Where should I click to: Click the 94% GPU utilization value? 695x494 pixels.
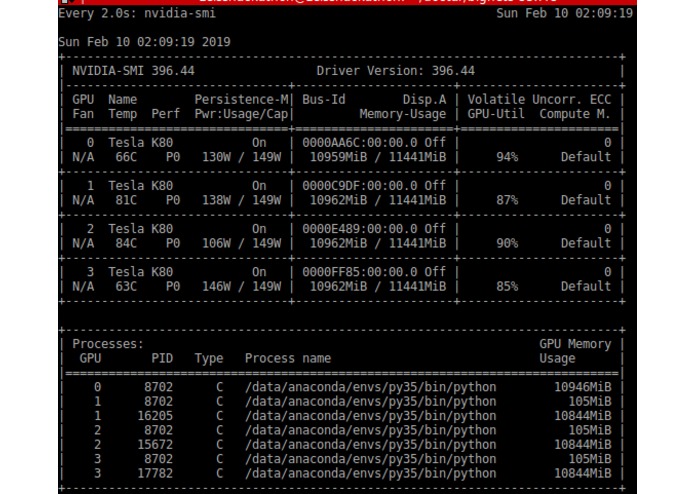507,157
